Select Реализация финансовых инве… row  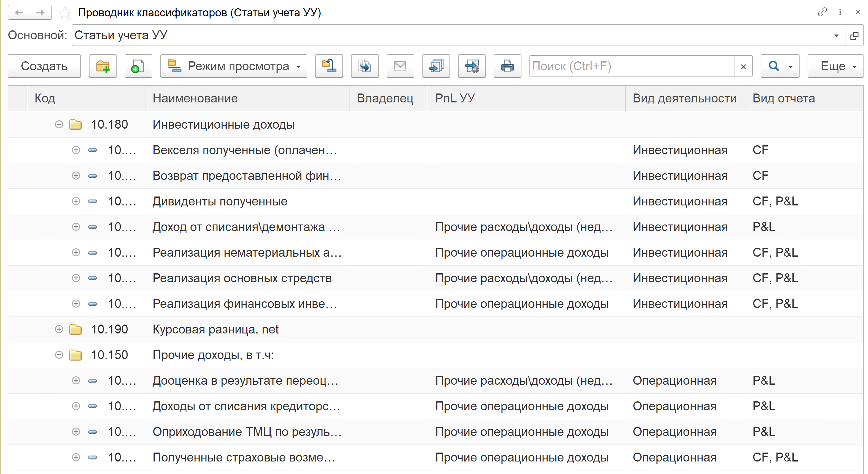(436, 304)
